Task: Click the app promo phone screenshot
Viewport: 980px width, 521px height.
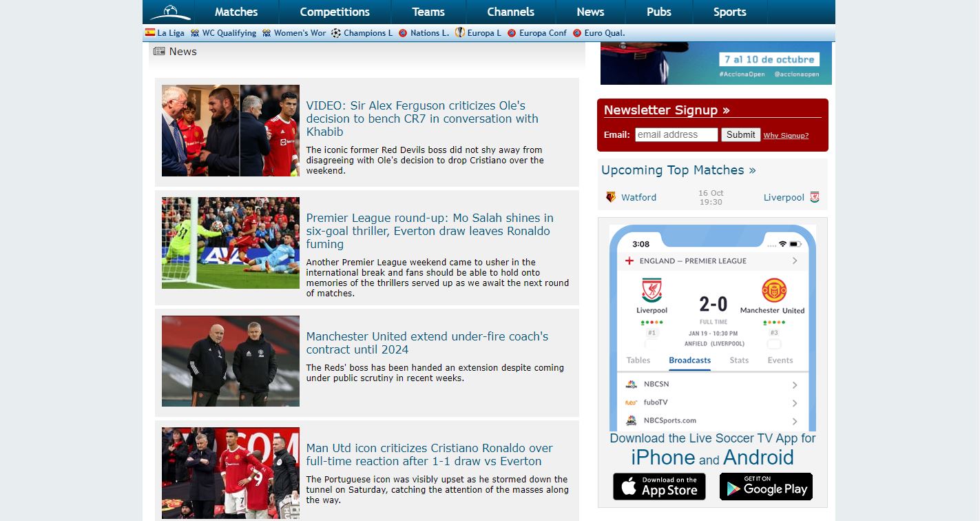Action: pyautogui.click(x=713, y=328)
